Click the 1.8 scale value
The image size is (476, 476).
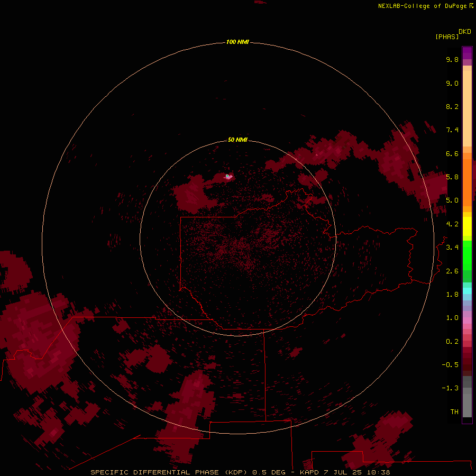click(452, 295)
